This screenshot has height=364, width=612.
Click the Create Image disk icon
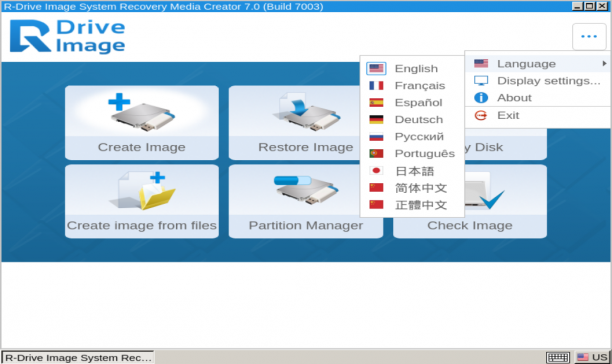click(x=141, y=113)
